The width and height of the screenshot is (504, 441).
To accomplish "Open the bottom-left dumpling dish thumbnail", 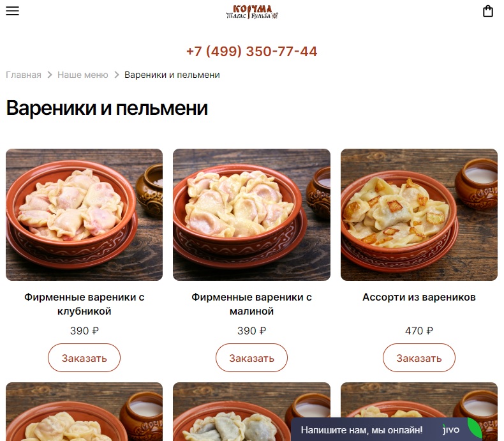I will click(x=84, y=412).
